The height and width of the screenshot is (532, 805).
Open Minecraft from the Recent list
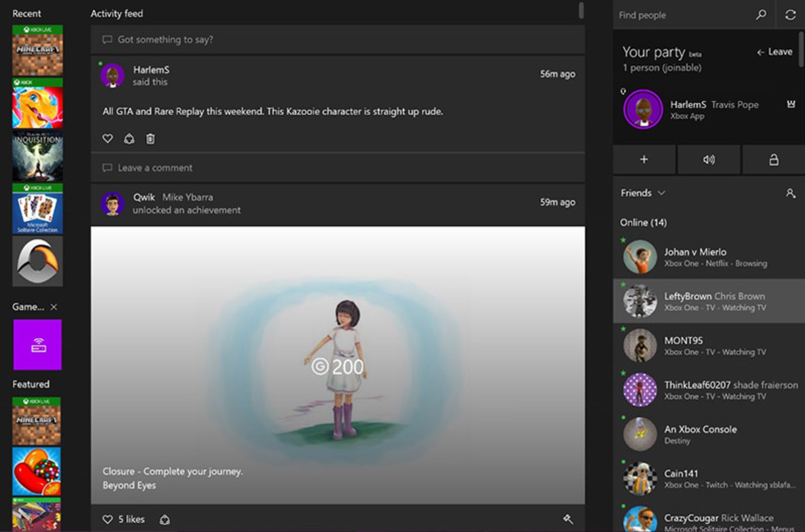tap(37, 50)
